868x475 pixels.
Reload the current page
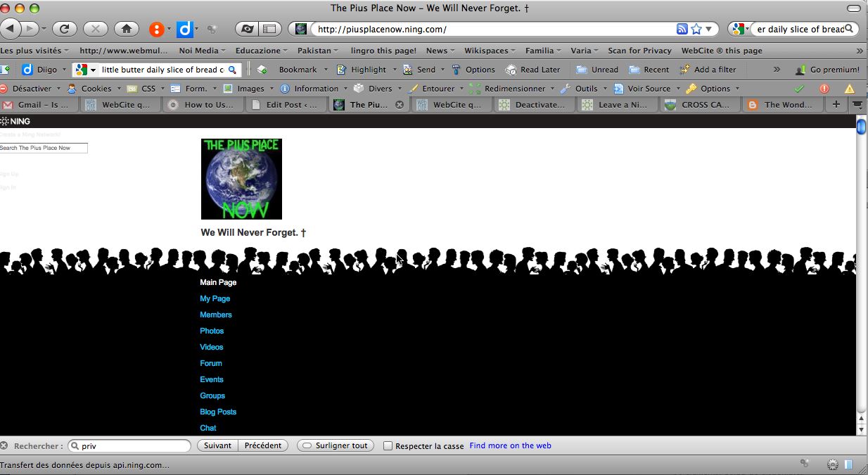point(64,29)
